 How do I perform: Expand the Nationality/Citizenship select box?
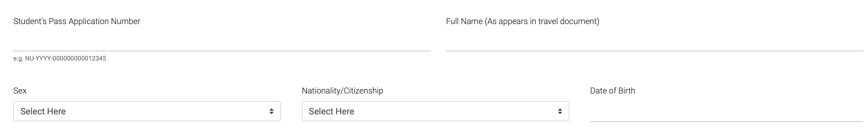(x=435, y=111)
